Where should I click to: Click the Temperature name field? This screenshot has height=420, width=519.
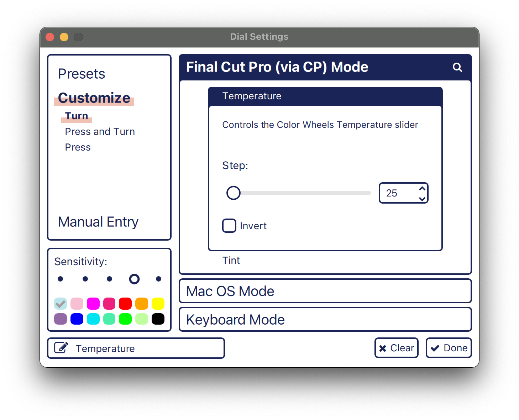coord(136,348)
